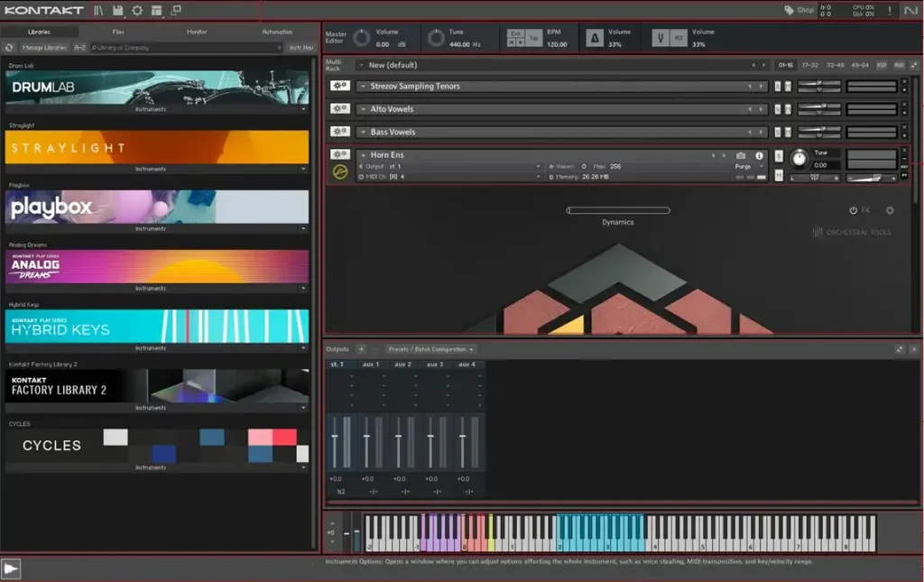Open multi rack preset New (default) dropdown
The height and width of the screenshot is (582, 924).
(361, 65)
